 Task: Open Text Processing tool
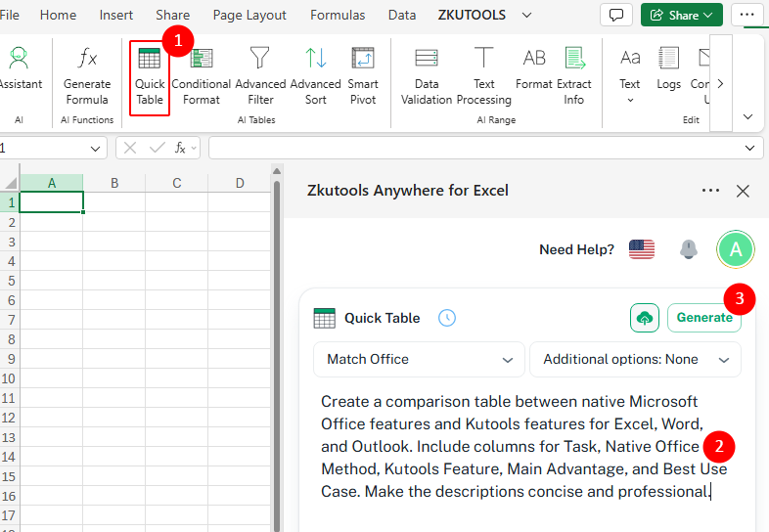(483, 77)
